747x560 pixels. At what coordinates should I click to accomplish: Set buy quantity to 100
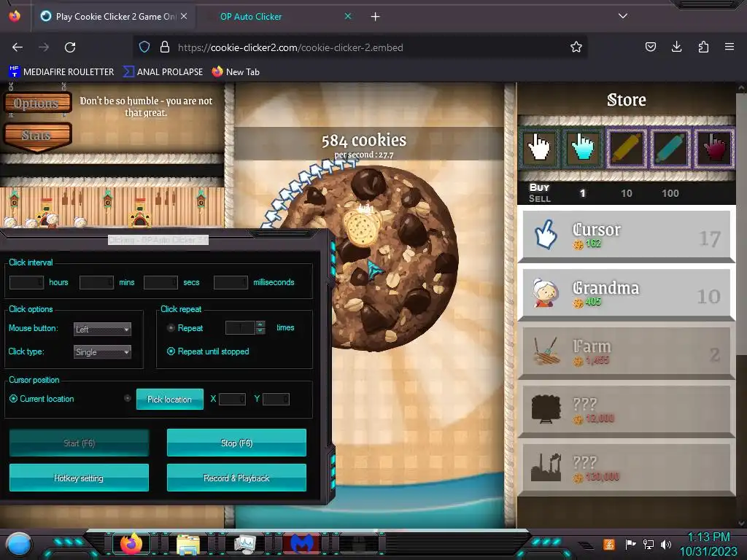coord(670,193)
